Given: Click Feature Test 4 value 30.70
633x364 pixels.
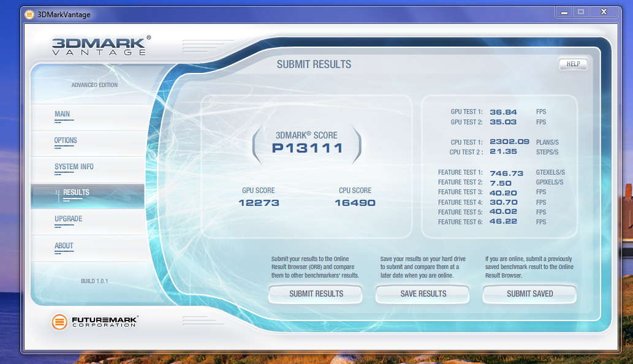Looking at the screenshot, I should (x=503, y=203).
